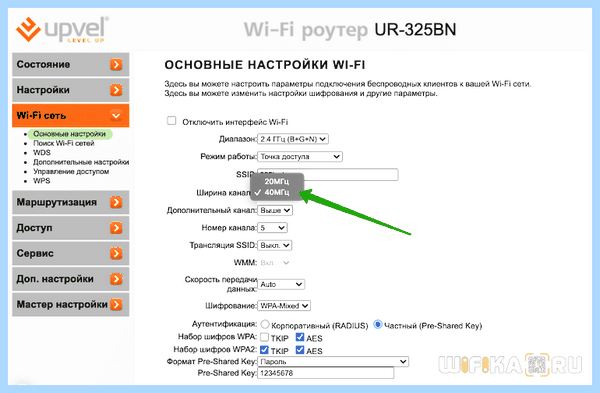Open the WMM dropdown
Viewport: 600px width, 393px height.
[x=274, y=263]
